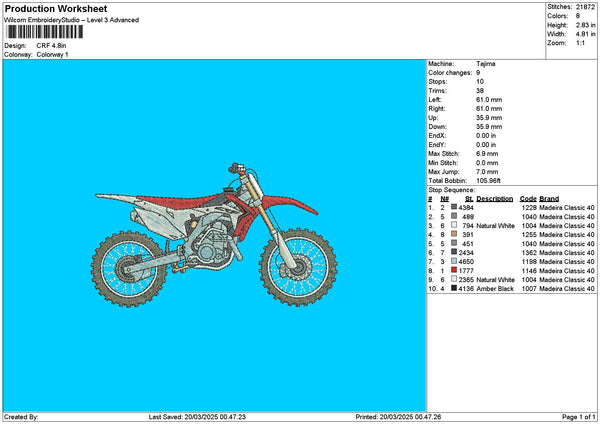Click the Down value "35.9 mm"
This screenshot has width=600, height=424.
[489, 127]
